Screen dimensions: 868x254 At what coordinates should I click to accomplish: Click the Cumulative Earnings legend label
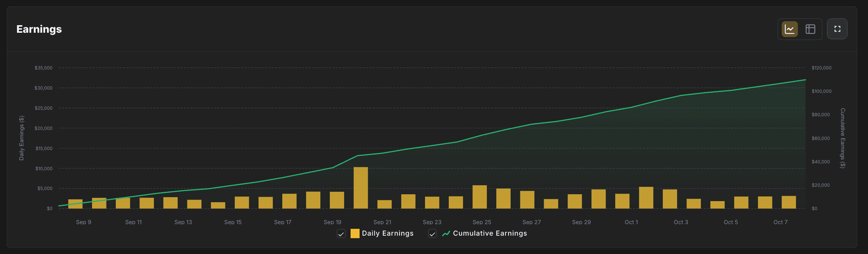490,233
